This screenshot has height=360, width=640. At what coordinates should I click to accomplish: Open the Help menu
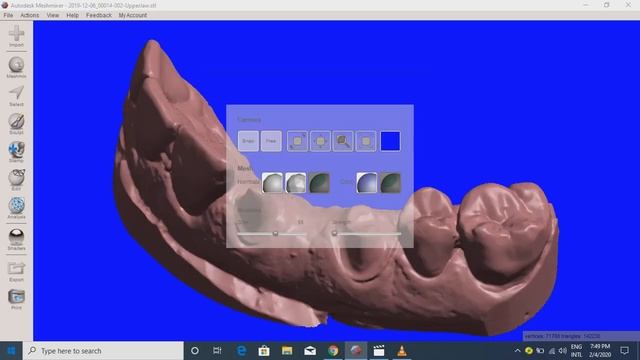click(73, 15)
